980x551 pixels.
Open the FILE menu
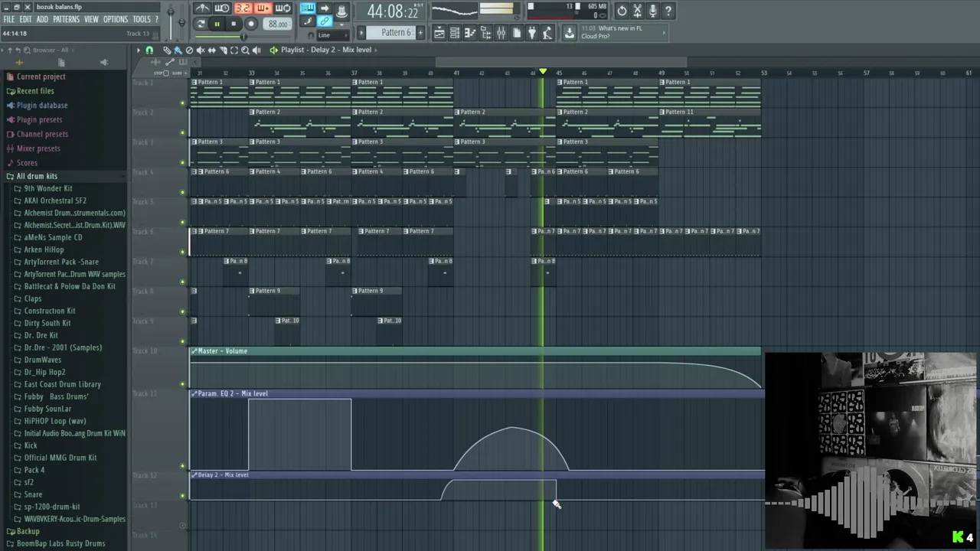point(9,19)
